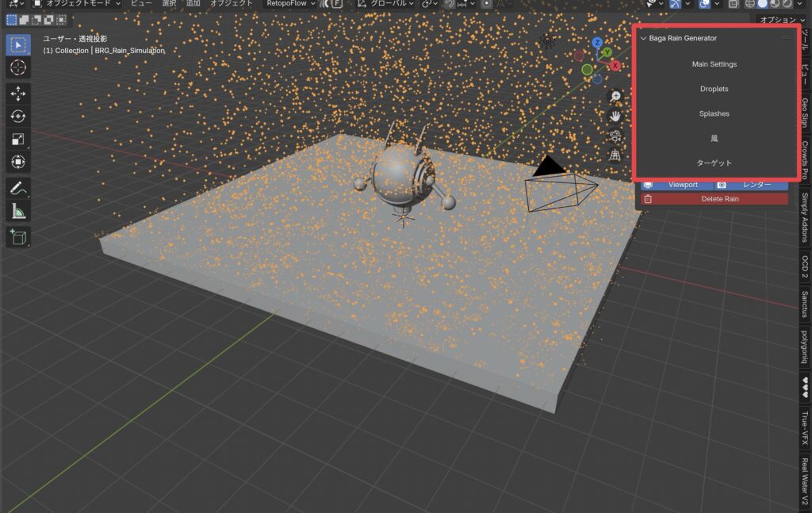Click the Delete Rain button
This screenshot has height=513, width=812.
pos(714,199)
